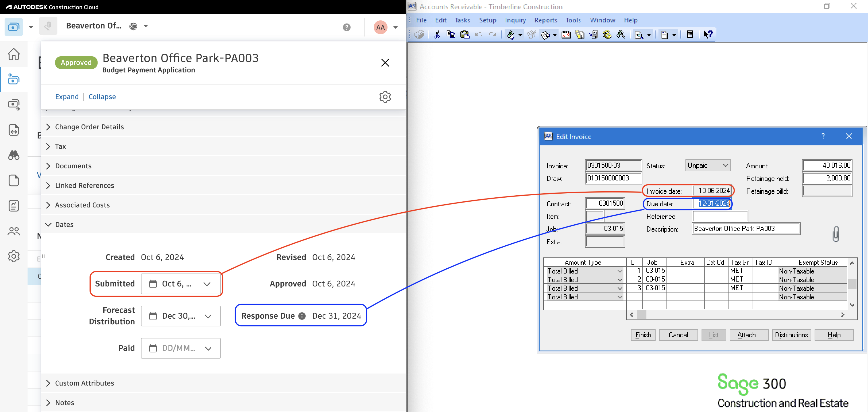Viewport: 868px width, 412px height.
Task: Open the panel settings gear next to Collapse
Action: pos(385,97)
